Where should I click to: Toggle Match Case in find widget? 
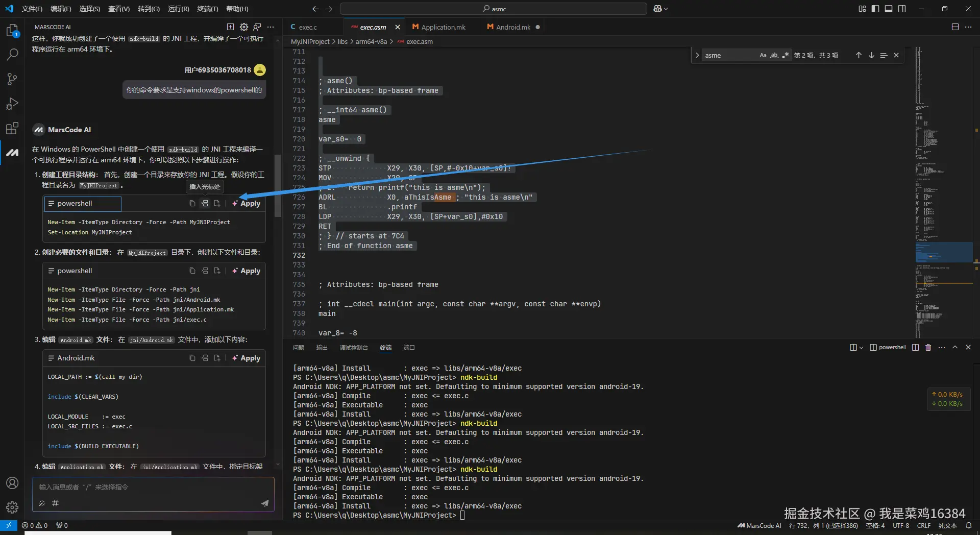[763, 55]
